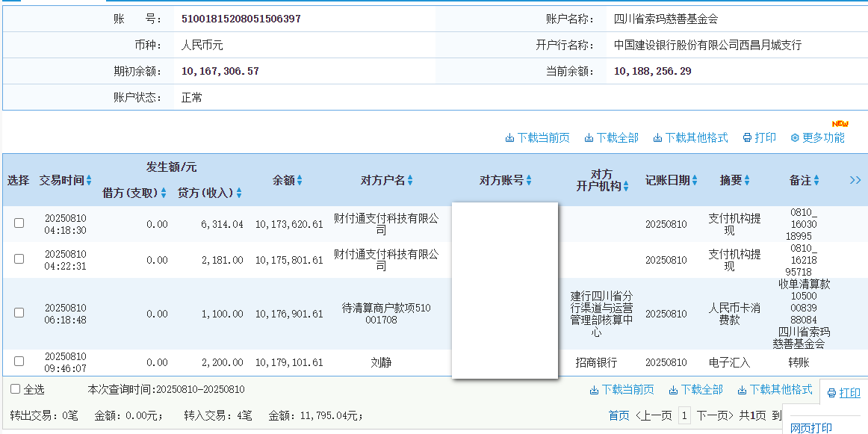Click balance 10,179,101.61 cell
Image resolution: width=868 pixels, height=434 pixels.
point(289,362)
